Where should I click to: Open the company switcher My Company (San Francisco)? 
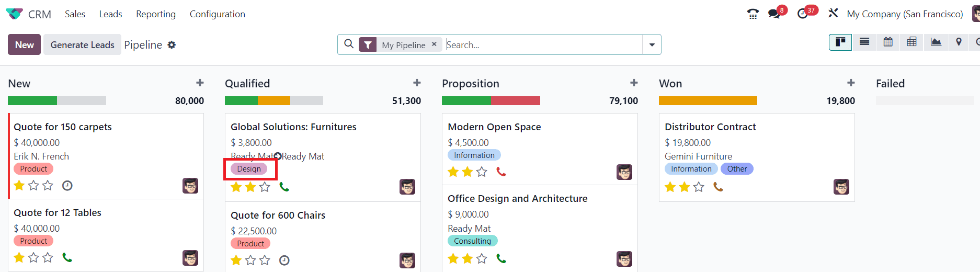point(905,14)
